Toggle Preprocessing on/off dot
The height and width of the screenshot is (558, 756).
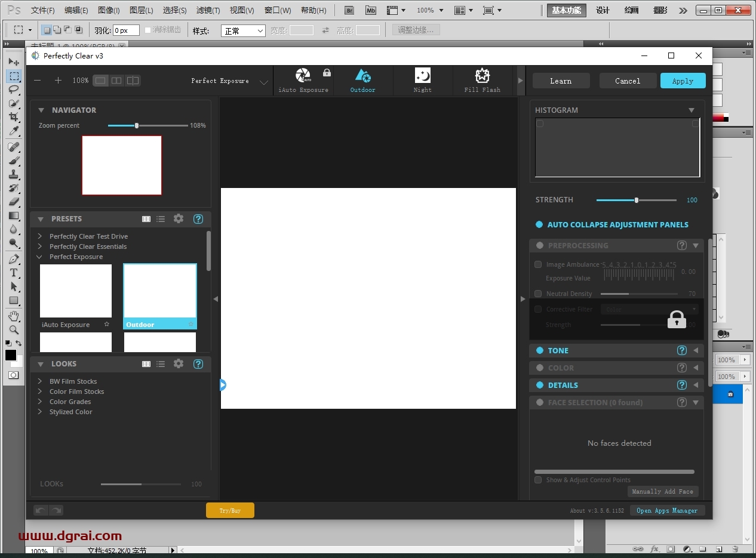540,245
